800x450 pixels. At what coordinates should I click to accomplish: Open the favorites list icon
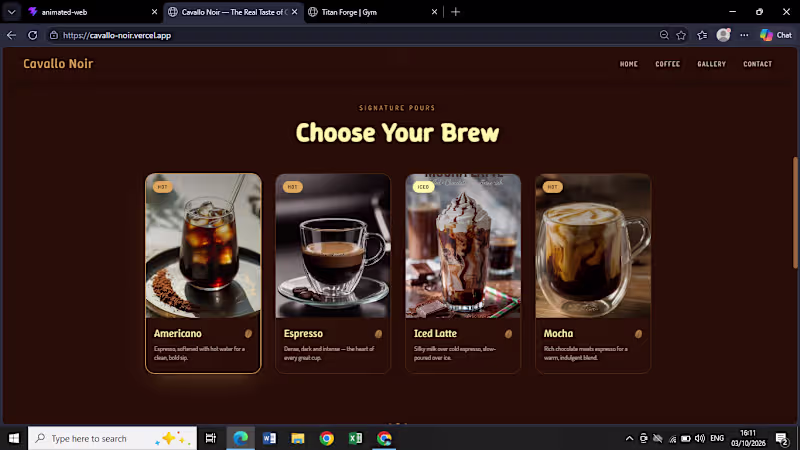tap(703, 35)
